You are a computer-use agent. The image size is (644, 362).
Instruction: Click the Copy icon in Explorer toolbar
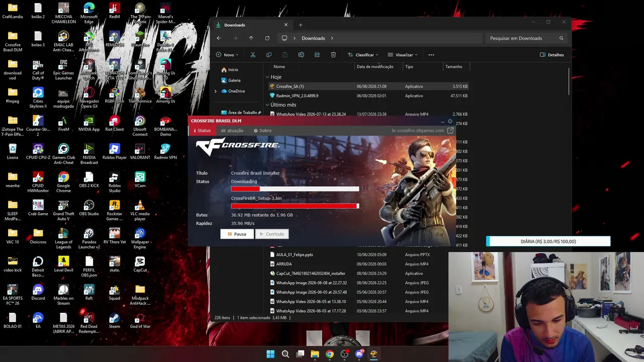[269, 55]
